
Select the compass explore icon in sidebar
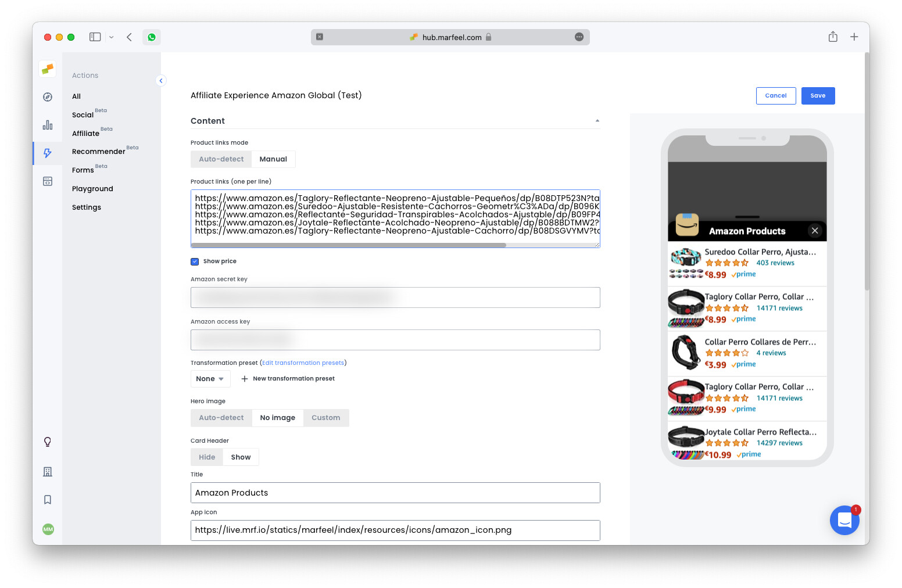[x=47, y=97]
